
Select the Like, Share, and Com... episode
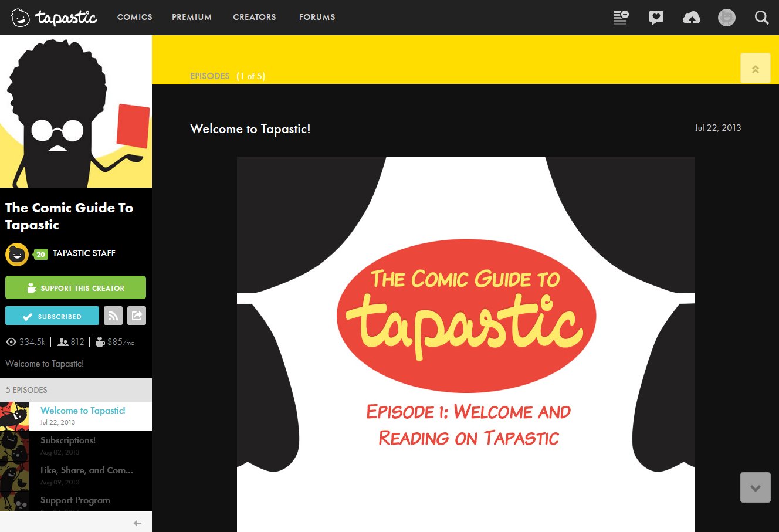click(x=76, y=476)
